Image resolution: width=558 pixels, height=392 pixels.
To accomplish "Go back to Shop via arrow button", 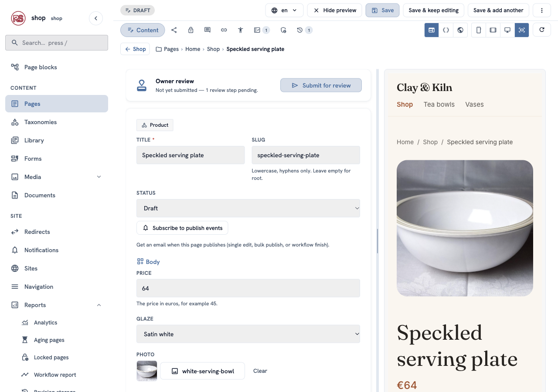I will (135, 49).
